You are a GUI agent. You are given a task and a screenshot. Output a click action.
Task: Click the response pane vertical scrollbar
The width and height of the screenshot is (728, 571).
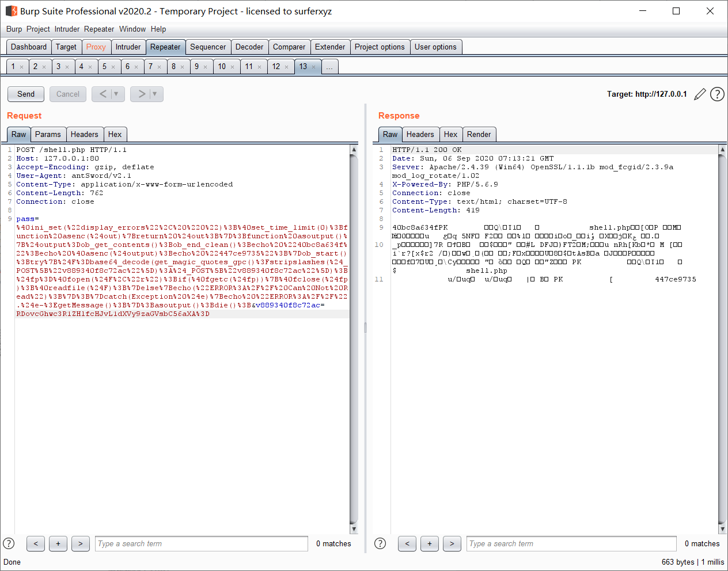[x=722, y=338]
